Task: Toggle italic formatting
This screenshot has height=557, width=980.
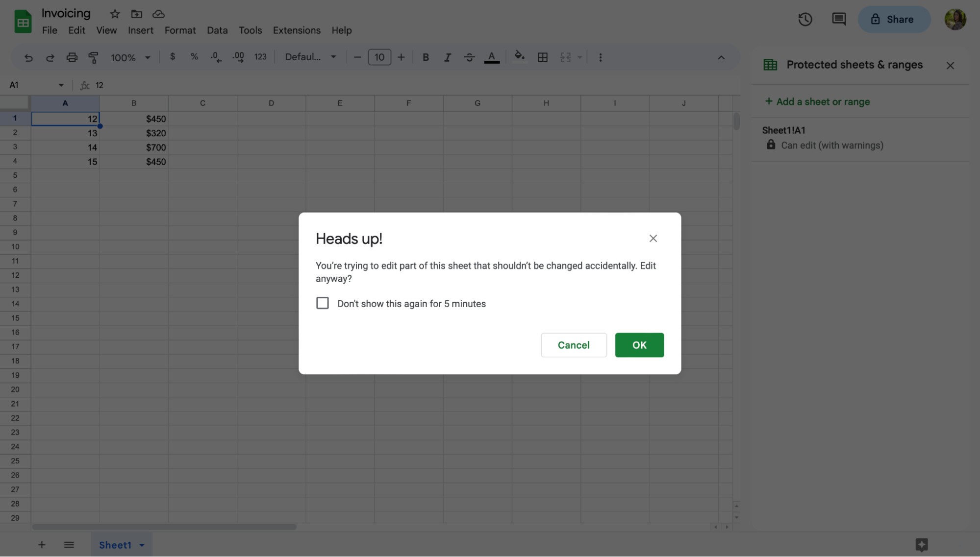Action: coord(447,57)
